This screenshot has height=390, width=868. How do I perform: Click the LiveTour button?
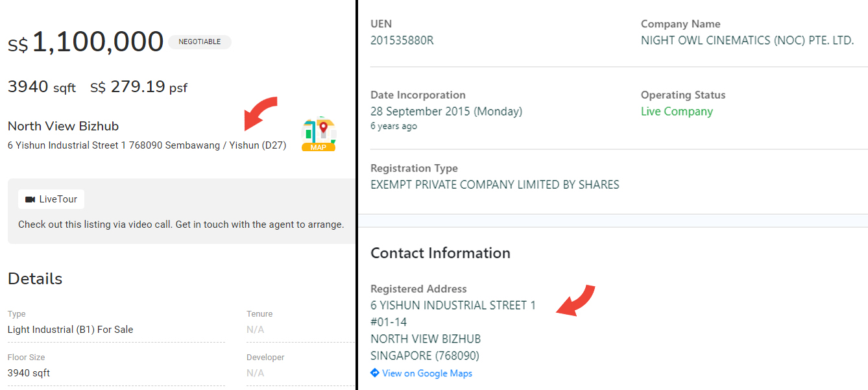[x=51, y=199]
